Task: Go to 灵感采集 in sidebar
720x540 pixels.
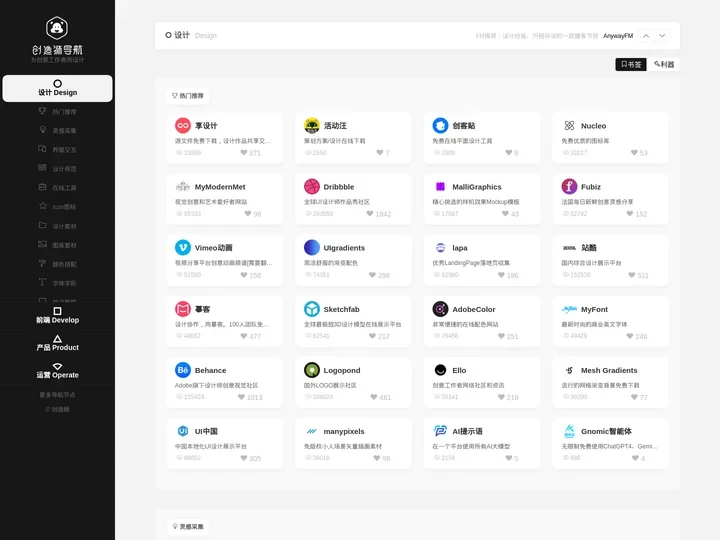Action: tap(57, 130)
